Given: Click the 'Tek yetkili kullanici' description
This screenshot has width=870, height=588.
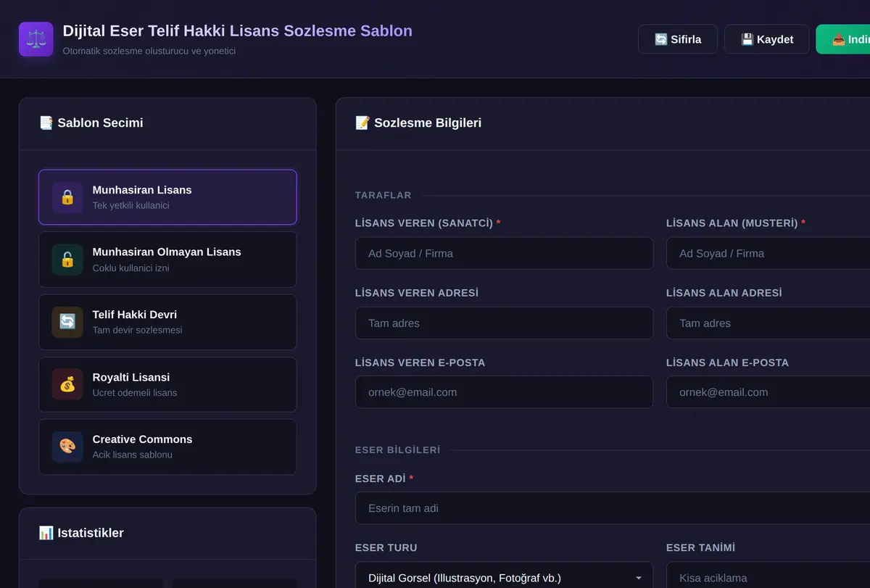Looking at the screenshot, I should click(x=131, y=206).
